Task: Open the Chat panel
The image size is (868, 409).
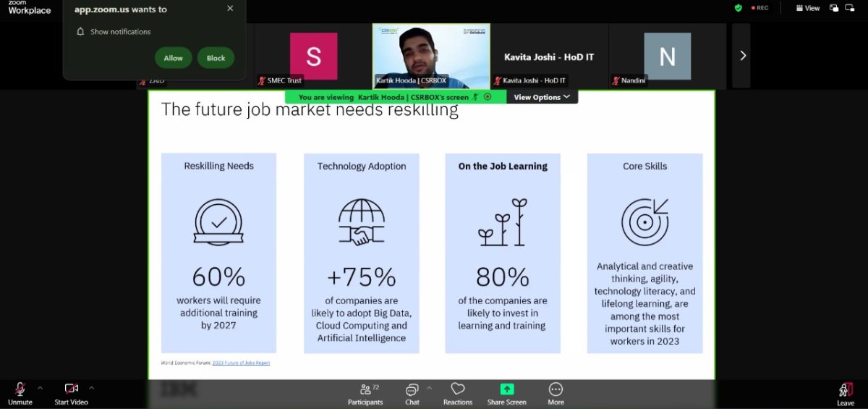Action: [x=412, y=393]
